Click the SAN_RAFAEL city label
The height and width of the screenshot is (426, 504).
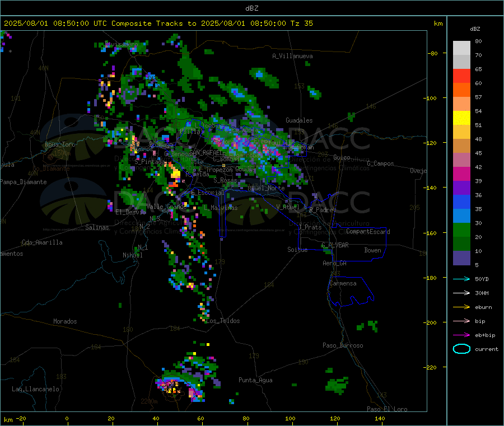click(x=206, y=152)
